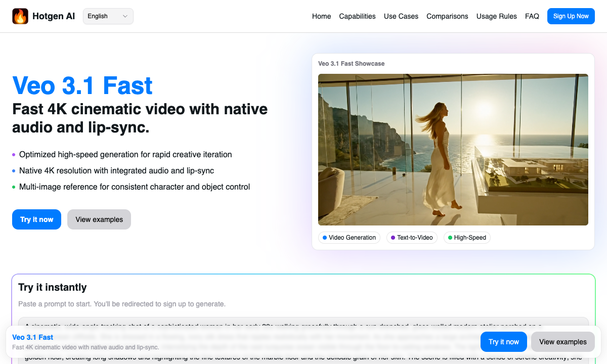Select the Video Generation tag
Image resolution: width=607 pixels, height=364 pixels.
[x=349, y=238]
